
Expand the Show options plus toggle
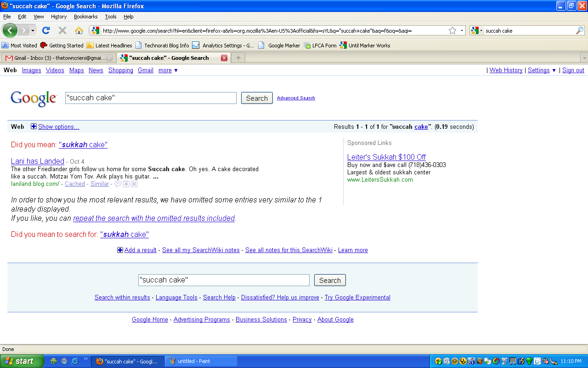click(34, 126)
